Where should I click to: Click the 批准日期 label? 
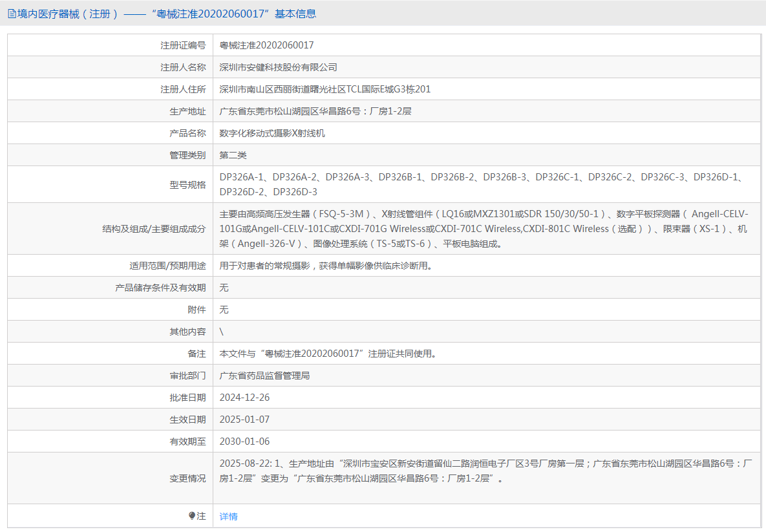(x=187, y=398)
